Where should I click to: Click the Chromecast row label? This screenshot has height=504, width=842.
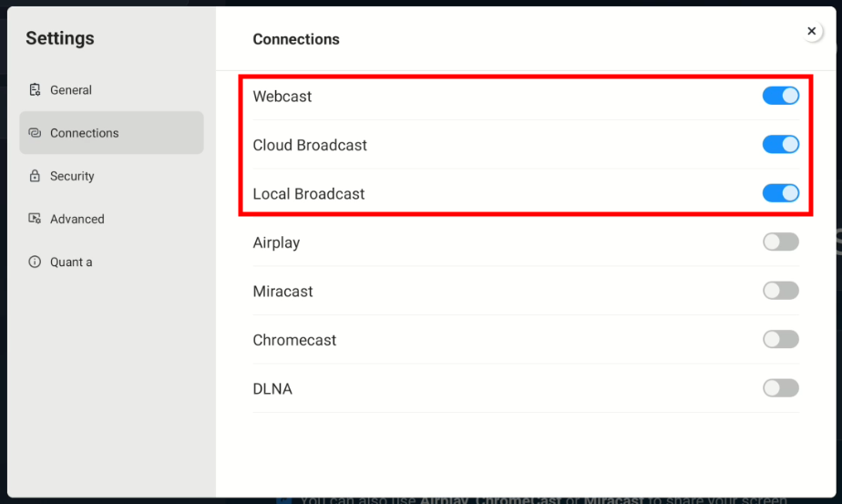(x=294, y=340)
